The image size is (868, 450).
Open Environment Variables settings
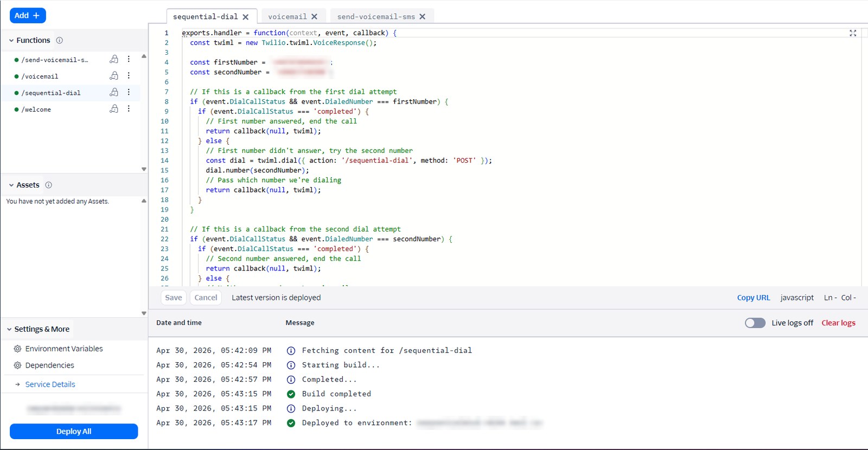point(64,349)
